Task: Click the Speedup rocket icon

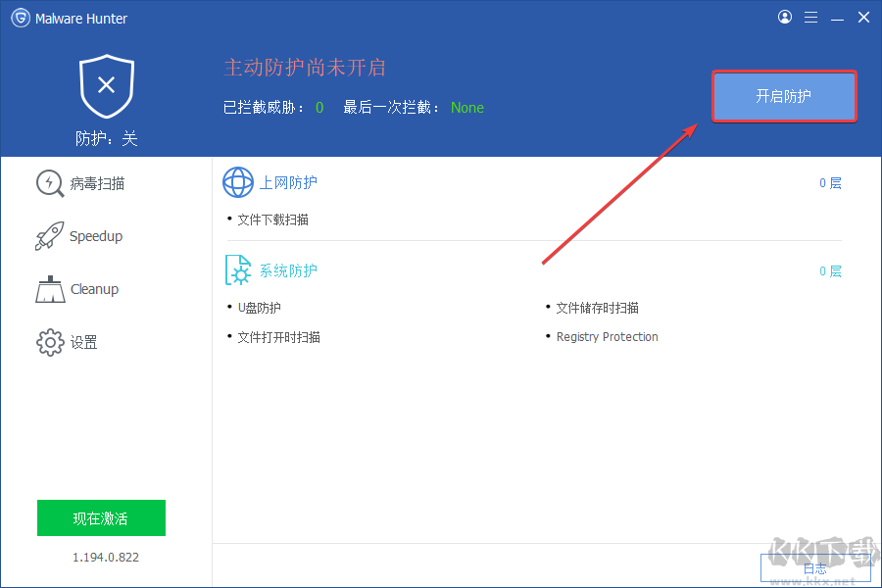Action: click(50, 236)
